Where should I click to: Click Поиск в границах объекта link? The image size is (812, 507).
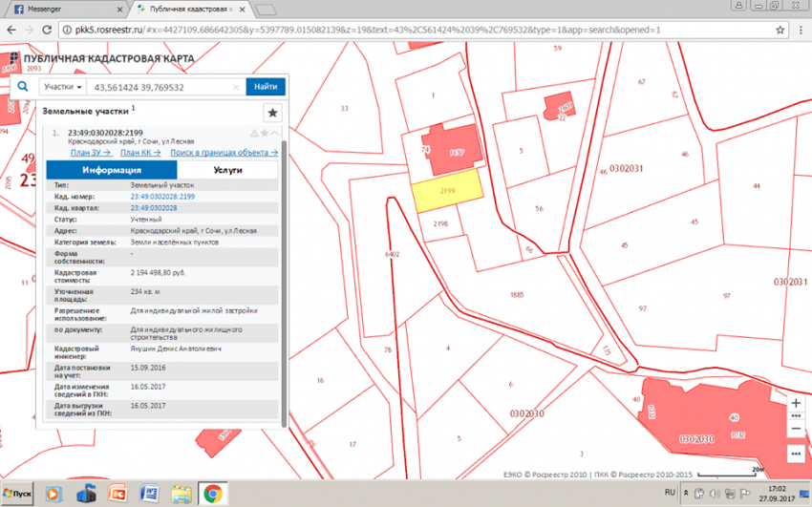[x=224, y=153]
